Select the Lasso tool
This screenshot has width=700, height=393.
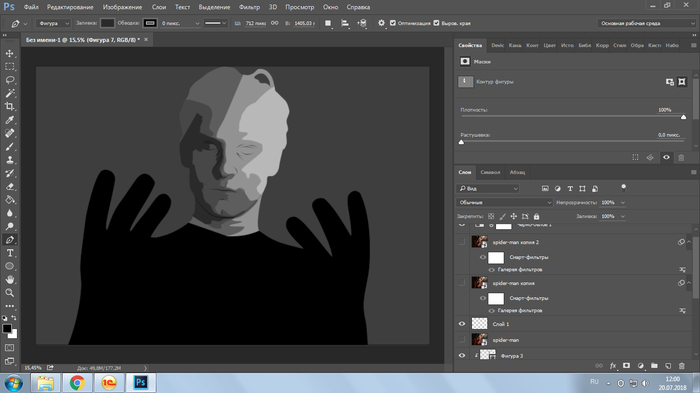[x=9, y=80]
